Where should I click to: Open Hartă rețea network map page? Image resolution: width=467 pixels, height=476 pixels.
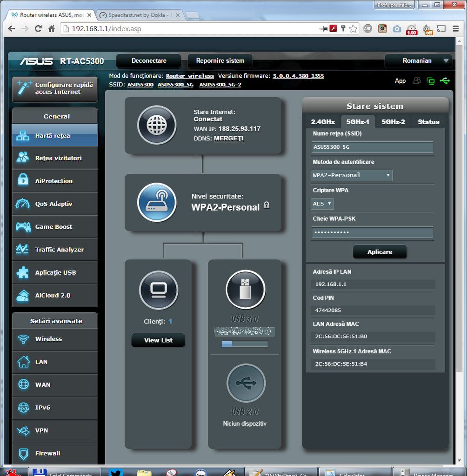tap(55, 135)
